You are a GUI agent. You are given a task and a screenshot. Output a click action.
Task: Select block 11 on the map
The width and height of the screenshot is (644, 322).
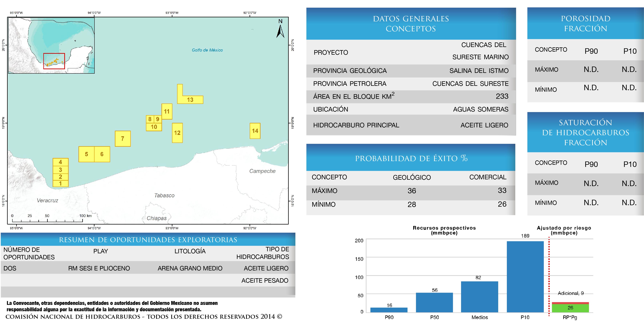pos(167,111)
